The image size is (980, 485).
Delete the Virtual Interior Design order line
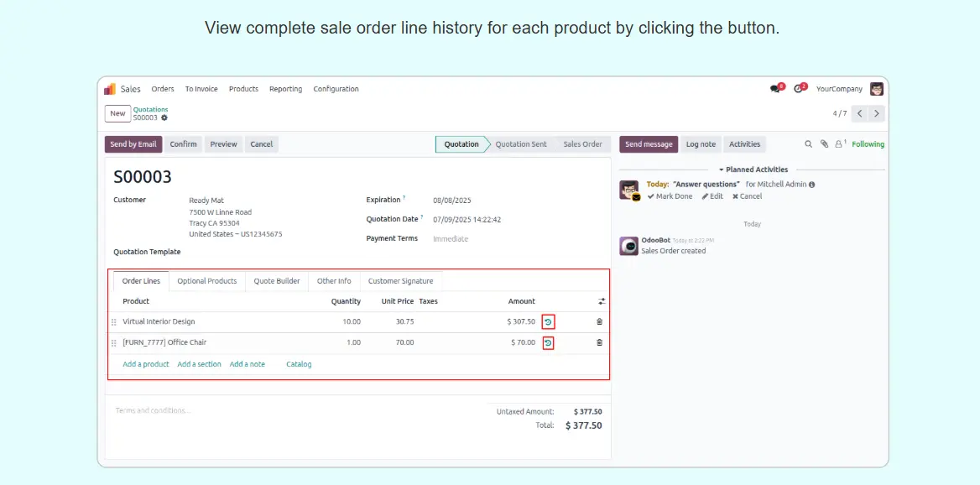(599, 321)
